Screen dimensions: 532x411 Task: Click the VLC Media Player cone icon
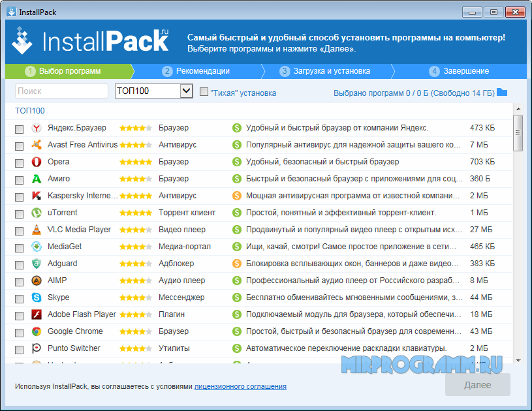(x=37, y=230)
